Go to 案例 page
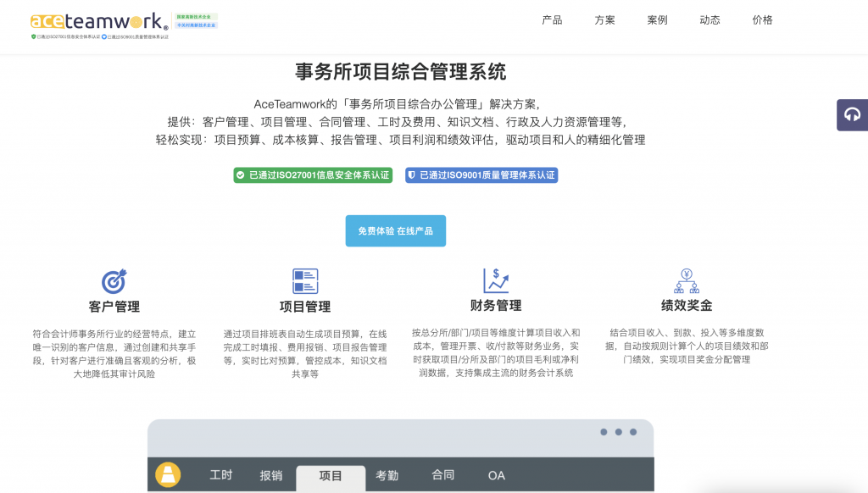868x493 pixels. [x=657, y=20]
